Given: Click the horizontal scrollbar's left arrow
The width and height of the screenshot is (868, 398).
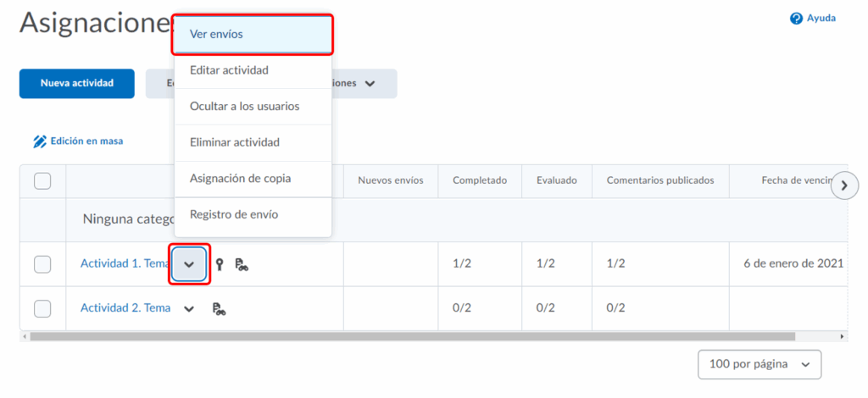Looking at the screenshot, I should click(x=23, y=336).
